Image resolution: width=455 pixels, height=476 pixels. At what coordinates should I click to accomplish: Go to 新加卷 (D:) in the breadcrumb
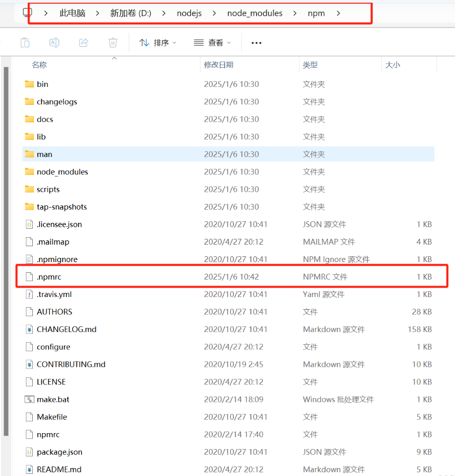pyautogui.click(x=131, y=13)
